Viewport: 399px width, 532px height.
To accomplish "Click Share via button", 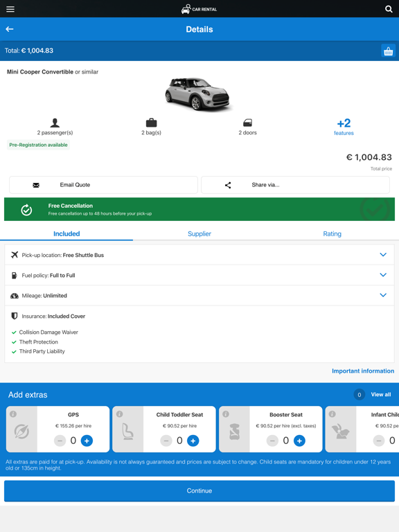I will 295,185.
